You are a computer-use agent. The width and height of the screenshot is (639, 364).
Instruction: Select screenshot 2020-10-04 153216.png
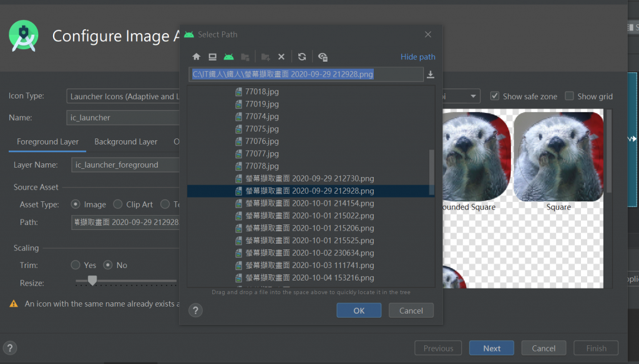310,278
